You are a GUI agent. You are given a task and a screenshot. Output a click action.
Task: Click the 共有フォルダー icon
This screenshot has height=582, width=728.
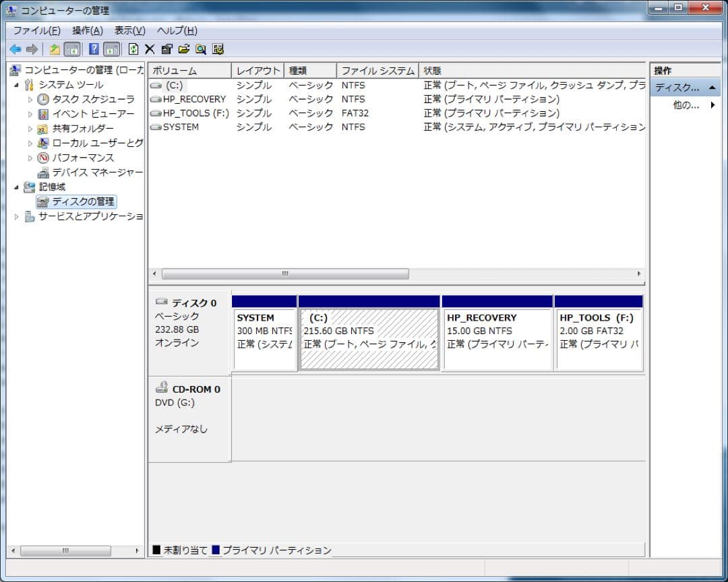tap(43, 129)
